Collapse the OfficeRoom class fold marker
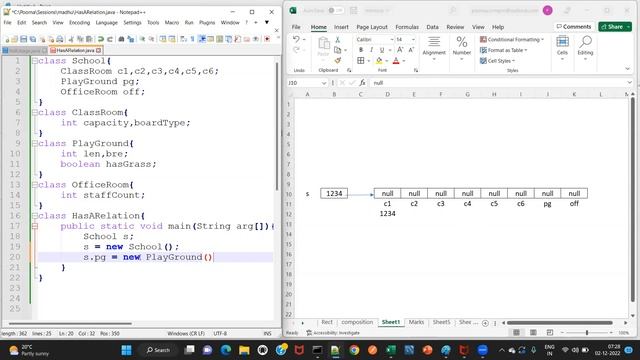Screen dimensions: 640x360 click(35, 184)
